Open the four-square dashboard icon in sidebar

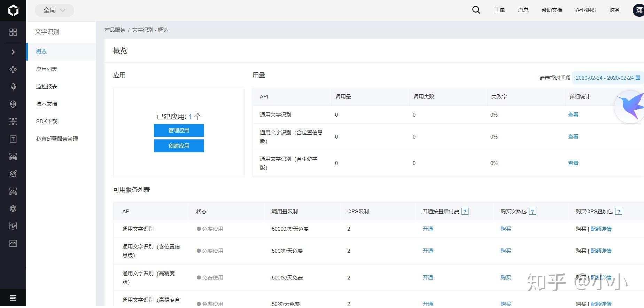point(13,32)
